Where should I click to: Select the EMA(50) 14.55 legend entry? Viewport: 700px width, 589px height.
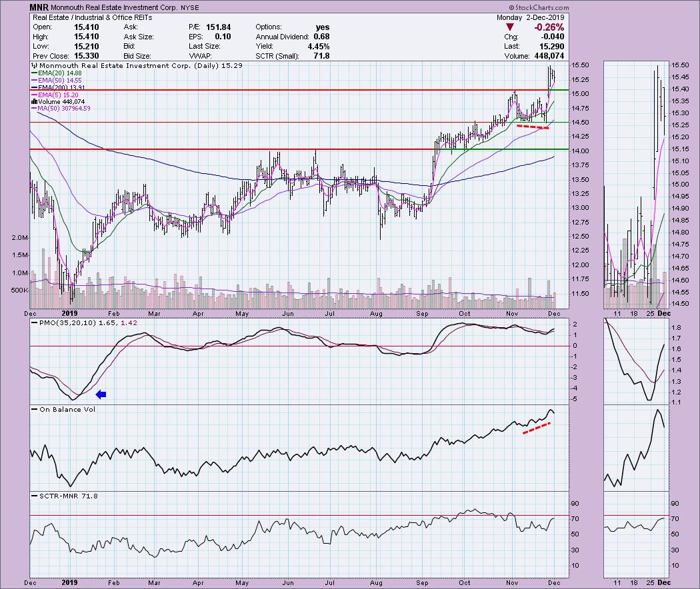(56, 81)
